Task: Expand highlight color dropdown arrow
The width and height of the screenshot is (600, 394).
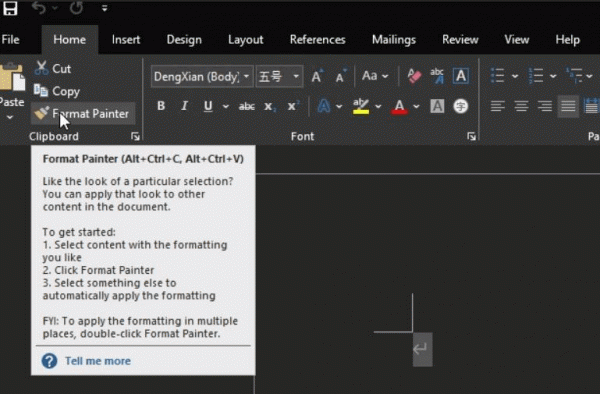Action: click(378, 106)
